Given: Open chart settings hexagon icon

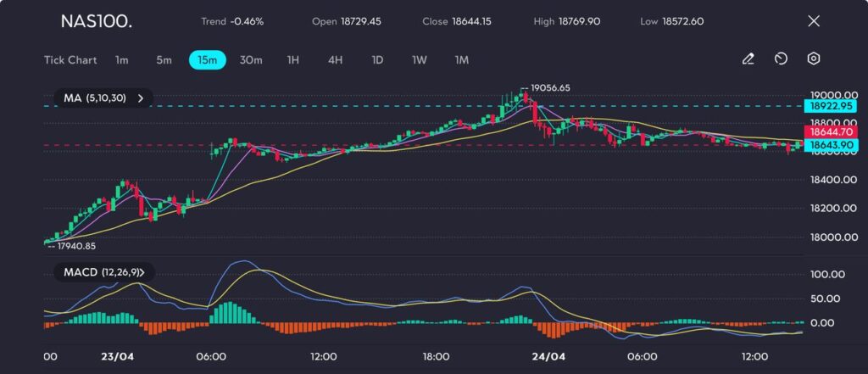Looking at the screenshot, I should [813, 59].
